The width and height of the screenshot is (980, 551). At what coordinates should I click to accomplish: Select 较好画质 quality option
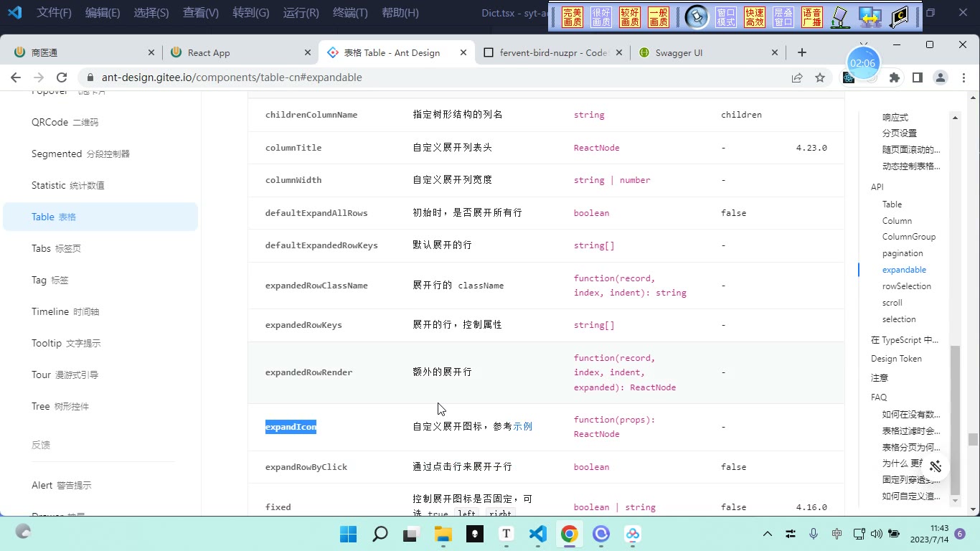[x=630, y=17]
